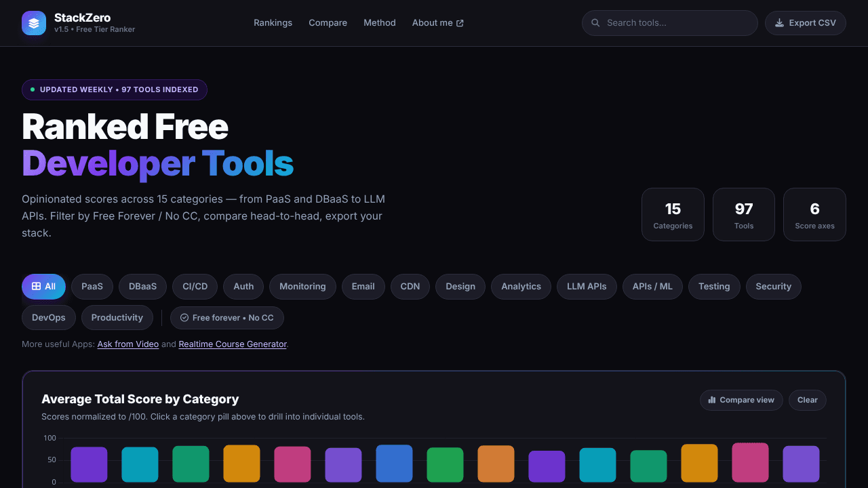
Task: Filter by CI/CD category
Action: (195, 287)
